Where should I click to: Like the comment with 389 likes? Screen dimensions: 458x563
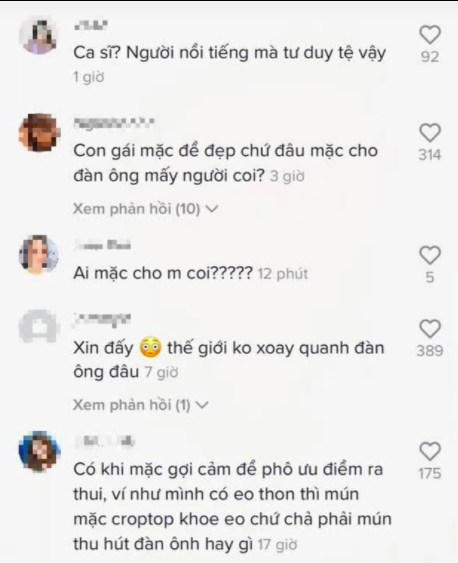point(430,329)
